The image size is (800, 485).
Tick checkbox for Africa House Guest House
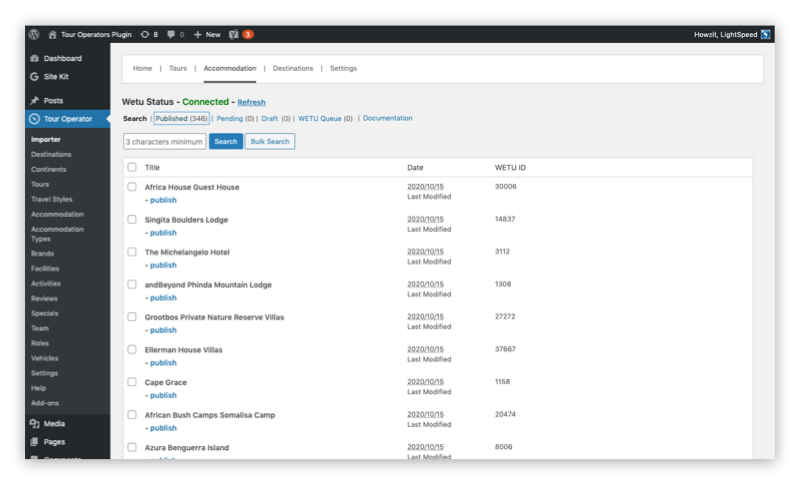coord(132,187)
